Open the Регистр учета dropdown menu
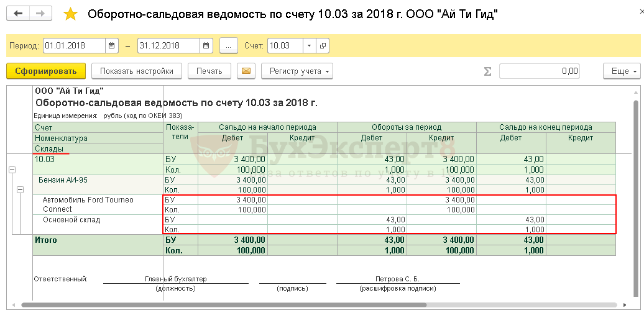The image size is (644, 313). [x=297, y=71]
